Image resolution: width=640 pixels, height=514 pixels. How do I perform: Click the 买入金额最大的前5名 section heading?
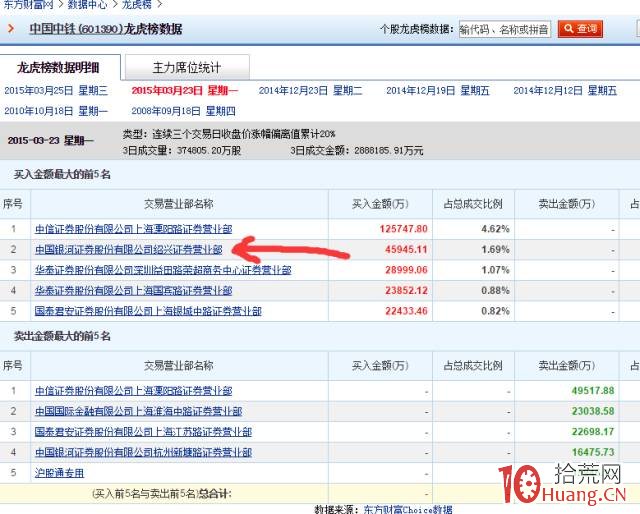click(x=62, y=175)
